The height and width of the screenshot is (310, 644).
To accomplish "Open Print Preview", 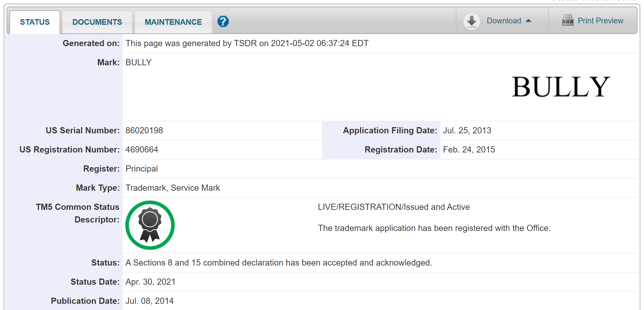I will pyautogui.click(x=600, y=21).
